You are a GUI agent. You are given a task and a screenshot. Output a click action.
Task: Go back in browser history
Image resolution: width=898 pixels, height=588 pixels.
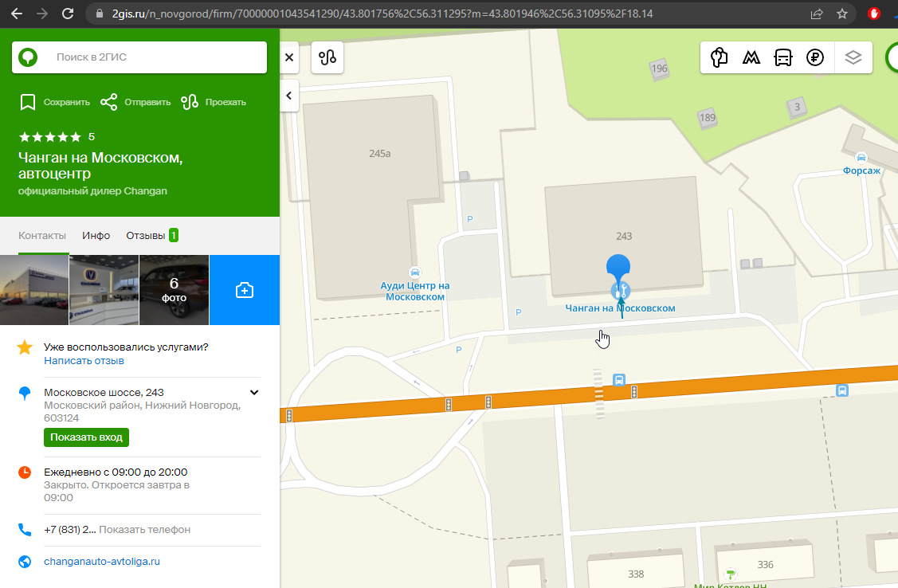coord(17,14)
